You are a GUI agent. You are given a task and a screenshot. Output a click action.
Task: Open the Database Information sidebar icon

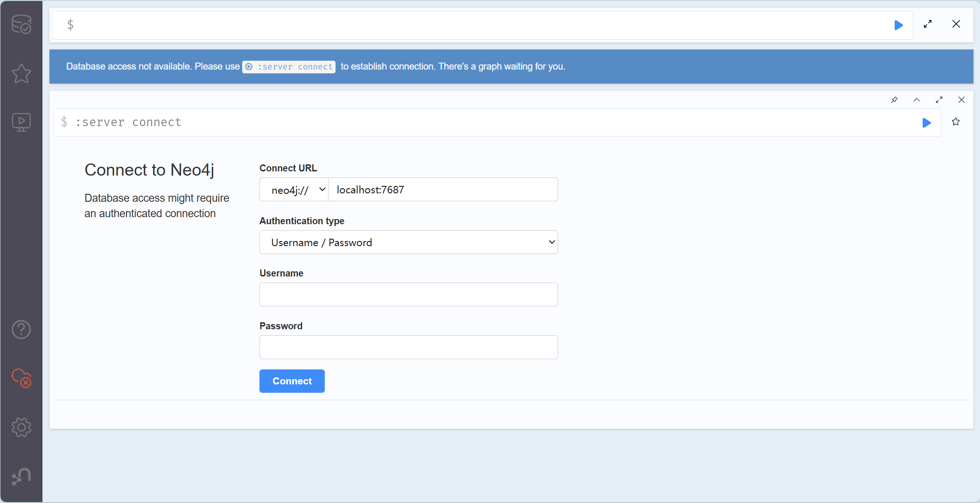21,24
